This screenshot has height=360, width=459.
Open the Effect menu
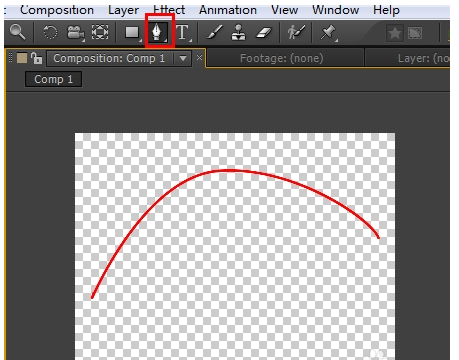pos(169,10)
